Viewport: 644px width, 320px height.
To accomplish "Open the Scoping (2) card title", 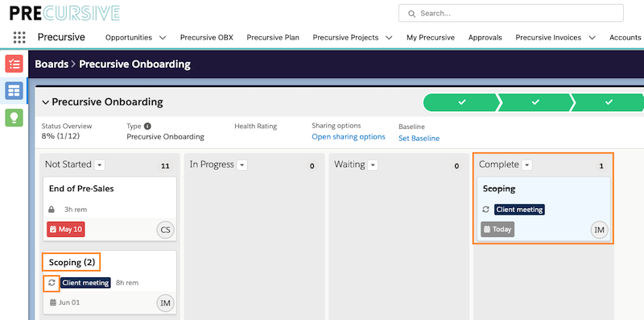I will pyautogui.click(x=72, y=263).
